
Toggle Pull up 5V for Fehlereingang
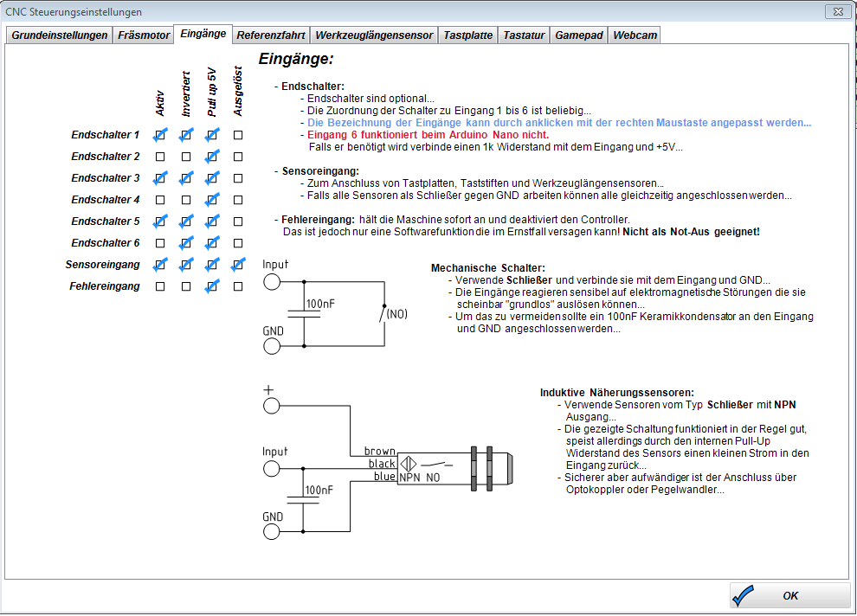pyautogui.click(x=212, y=286)
